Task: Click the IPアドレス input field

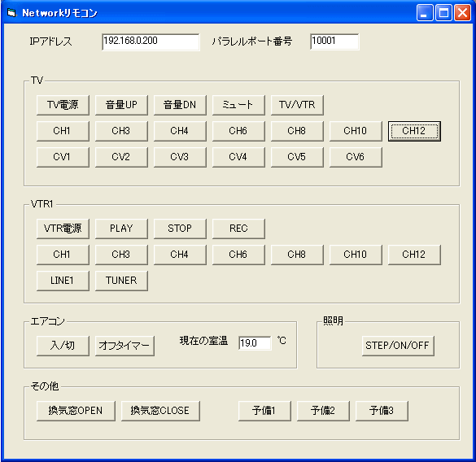Action: tap(151, 42)
